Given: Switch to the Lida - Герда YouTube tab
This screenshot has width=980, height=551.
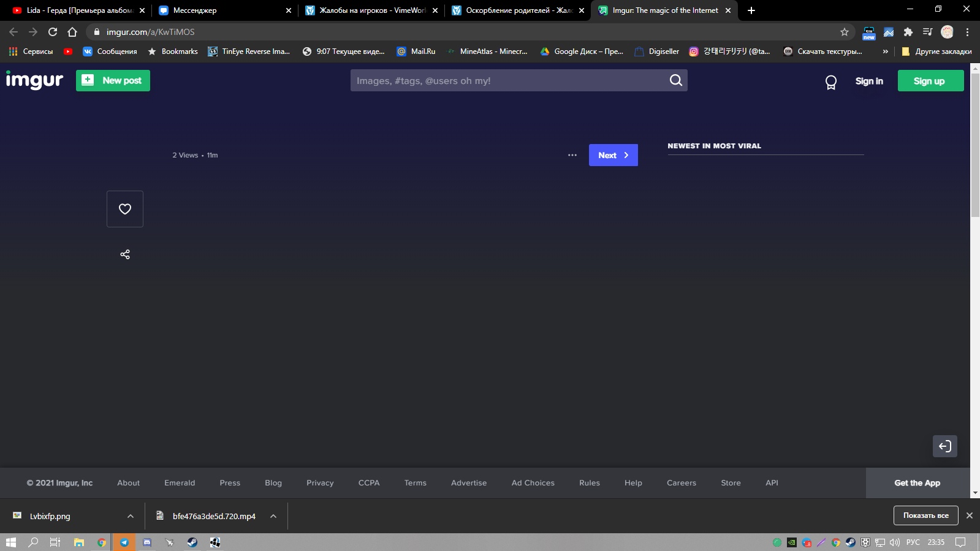Looking at the screenshot, I should click(x=77, y=10).
